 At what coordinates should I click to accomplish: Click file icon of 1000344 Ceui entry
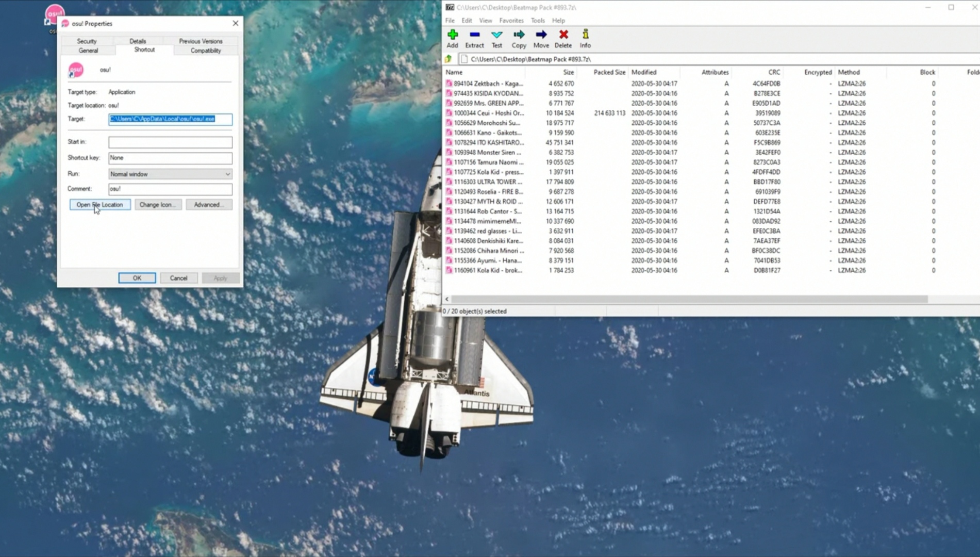(449, 113)
